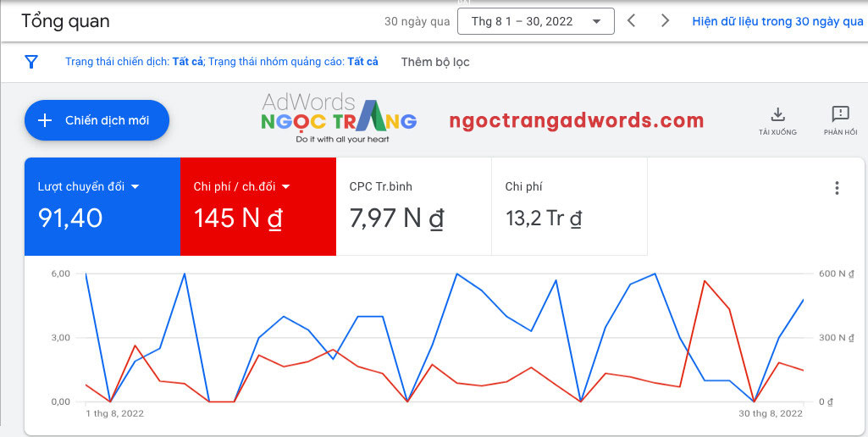The image size is (868, 437).
Task: Edit Trạng thái chiến dịch: Tất cả filter
Action: (x=134, y=62)
